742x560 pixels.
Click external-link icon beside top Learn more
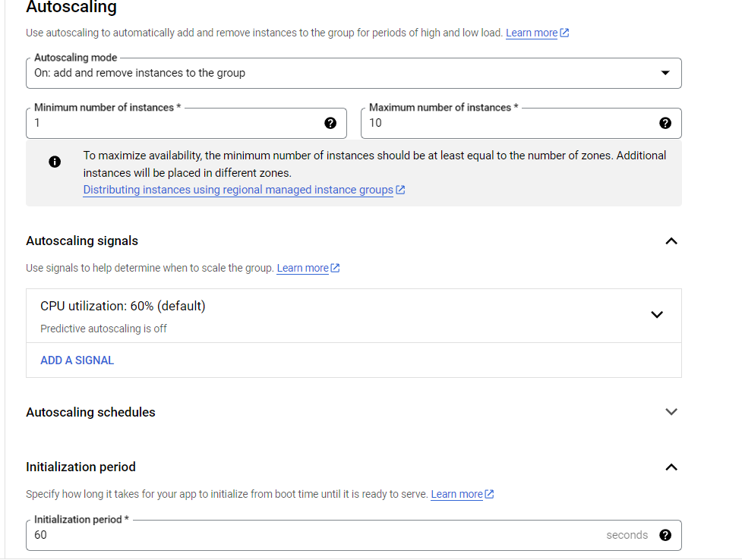click(x=564, y=33)
